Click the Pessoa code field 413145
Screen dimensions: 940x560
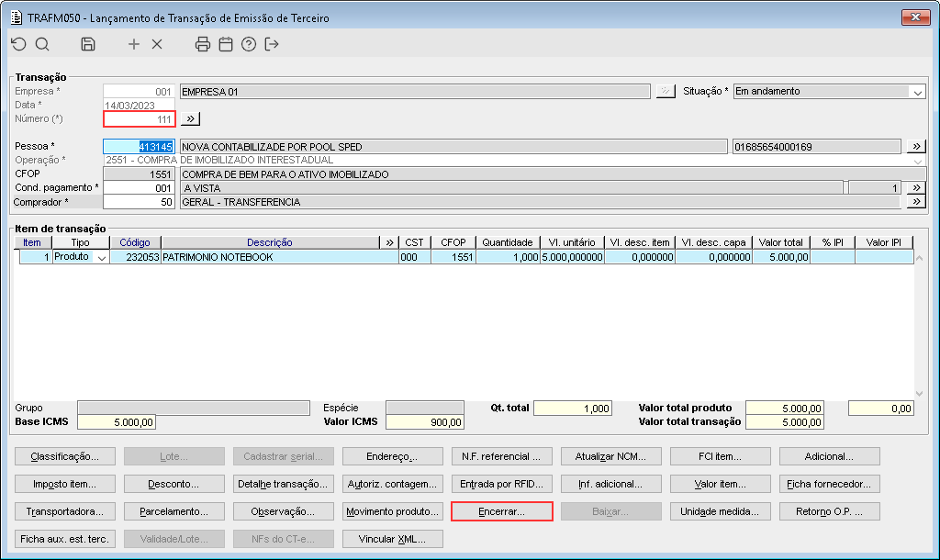pyautogui.click(x=140, y=146)
